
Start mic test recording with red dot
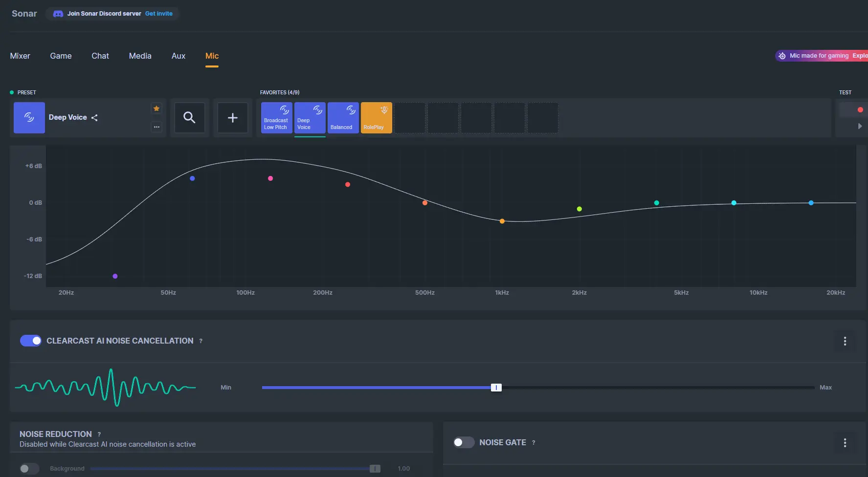(x=860, y=109)
